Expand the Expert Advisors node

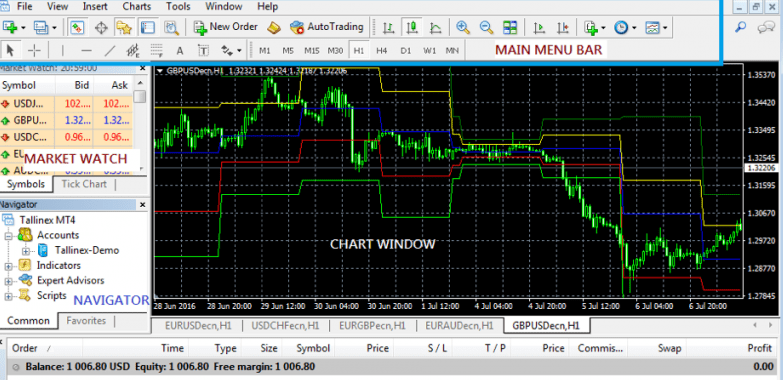point(8,281)
